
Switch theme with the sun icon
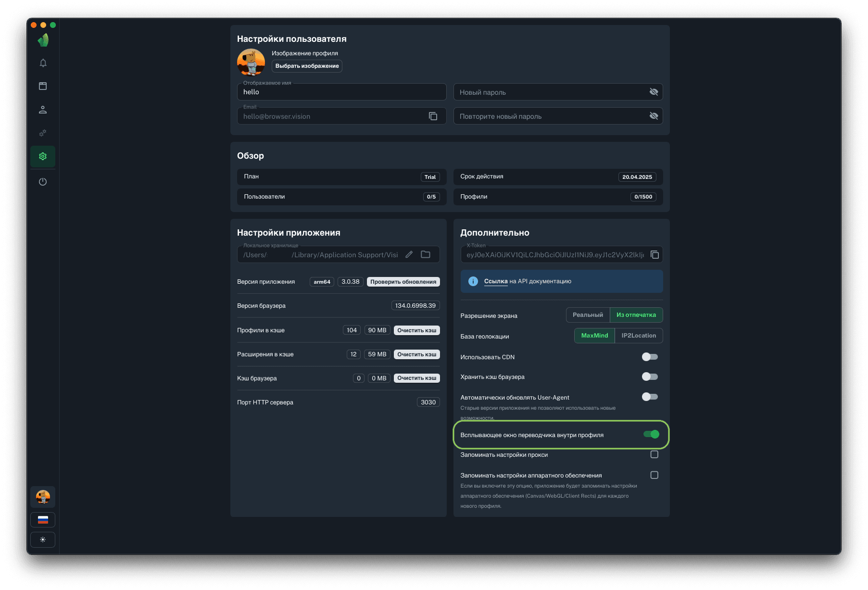[x=43, y=540]
